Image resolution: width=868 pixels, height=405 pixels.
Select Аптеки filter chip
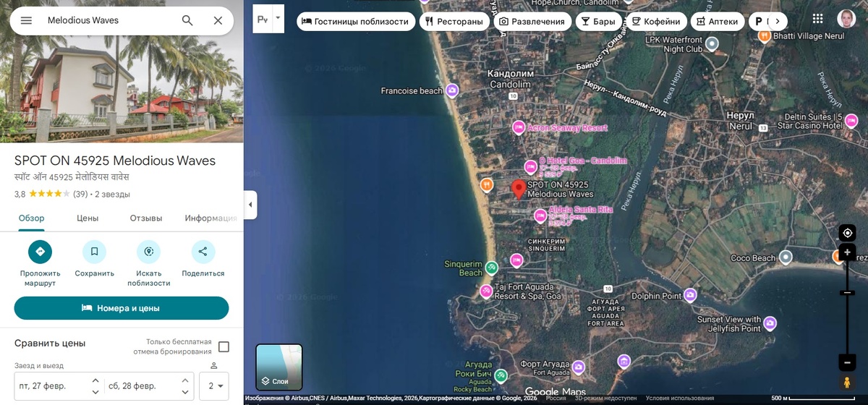pos(717,22)
